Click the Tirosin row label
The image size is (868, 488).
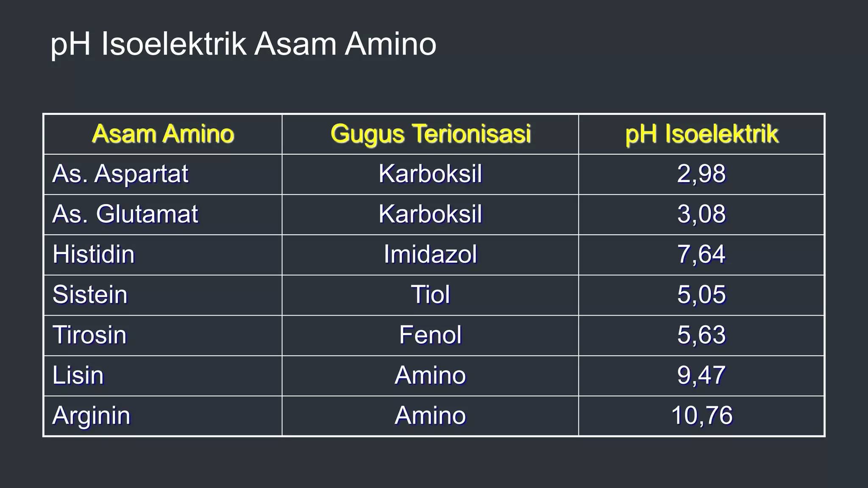pyautogui.click(x=89, y=335)
